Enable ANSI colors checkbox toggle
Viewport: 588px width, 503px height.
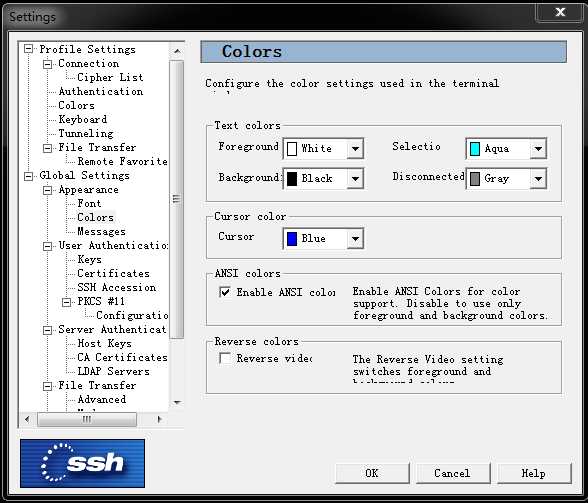pos(225,291)
